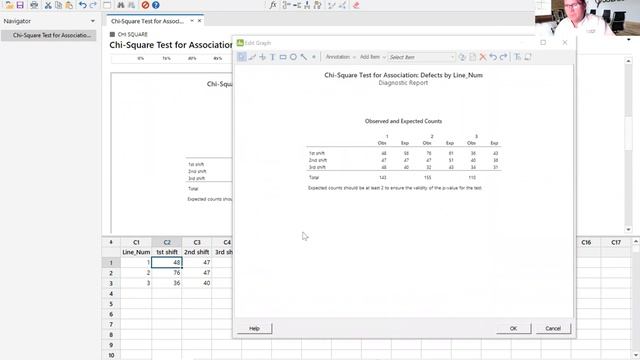Image resolution: width=640 pixels, height=360 pixels.
Task: Cut selection with scissors icon
Action: pos(48,5)
